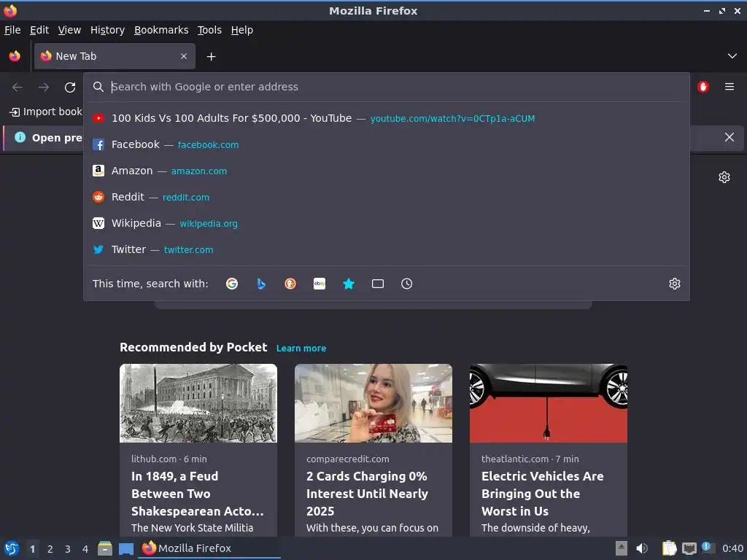Search history using the clock icon
The width and height of the screenshot is (747, 560).
coord(407,284)
